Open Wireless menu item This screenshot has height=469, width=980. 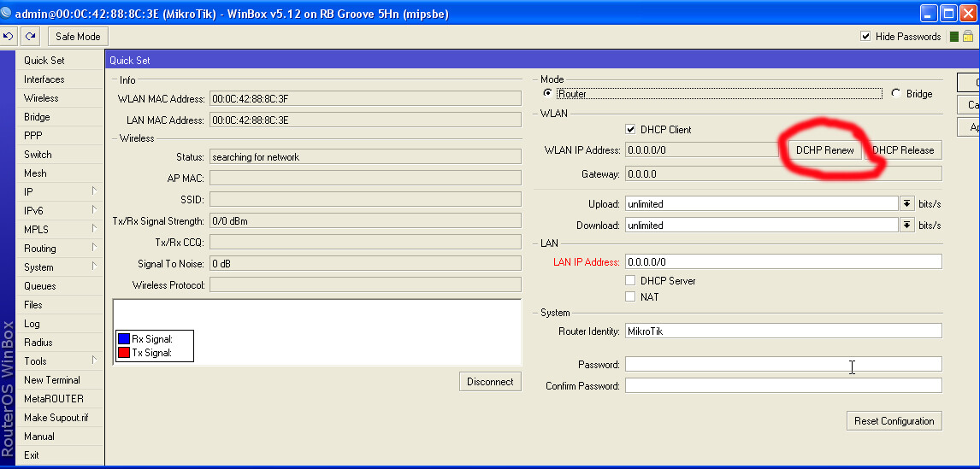click(59, 98)
